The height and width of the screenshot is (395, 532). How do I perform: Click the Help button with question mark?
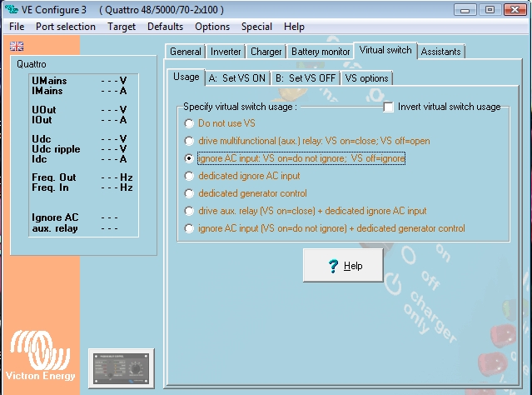343,265
